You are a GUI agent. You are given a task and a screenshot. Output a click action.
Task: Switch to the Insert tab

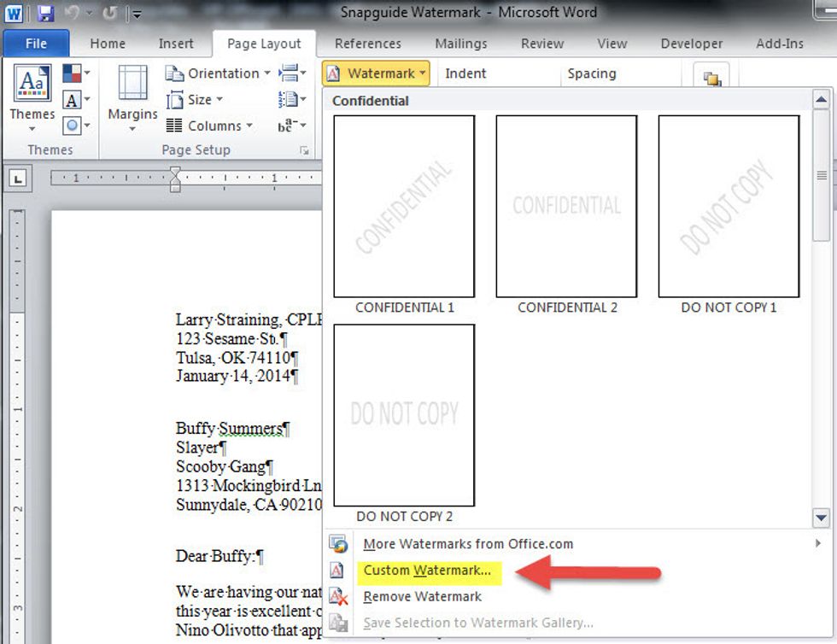(175, 44)
